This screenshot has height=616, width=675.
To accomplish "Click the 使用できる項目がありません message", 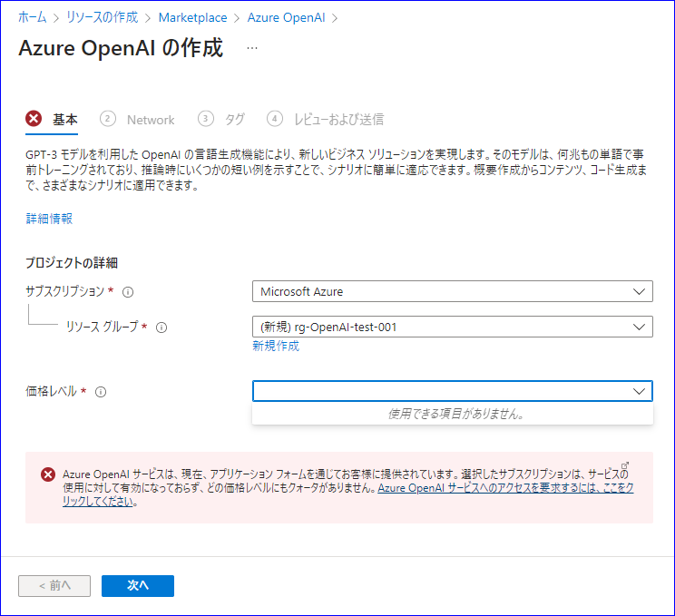I will point(455,414).
